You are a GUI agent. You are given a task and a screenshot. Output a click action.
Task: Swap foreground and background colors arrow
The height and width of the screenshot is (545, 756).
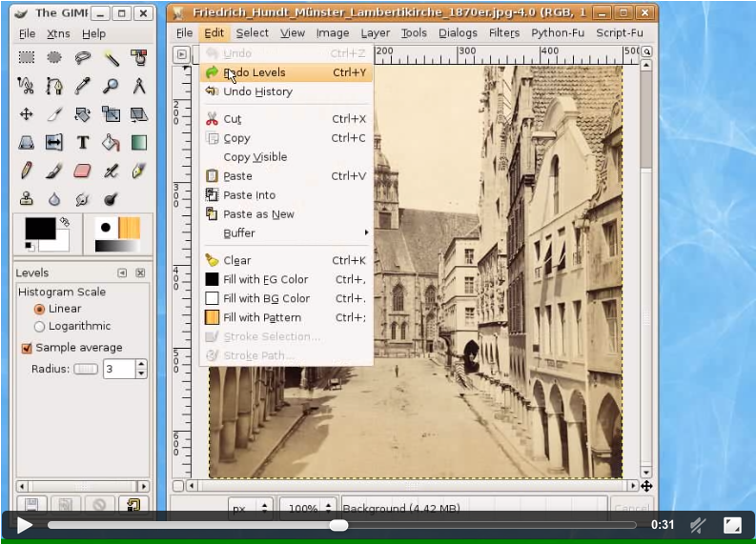[x=65, y=222]
